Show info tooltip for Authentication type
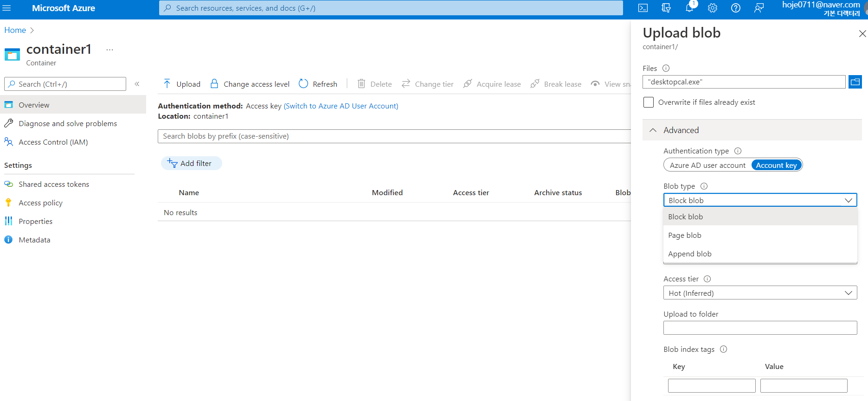Viewport: 868px width, 401px height. (738, 151)
